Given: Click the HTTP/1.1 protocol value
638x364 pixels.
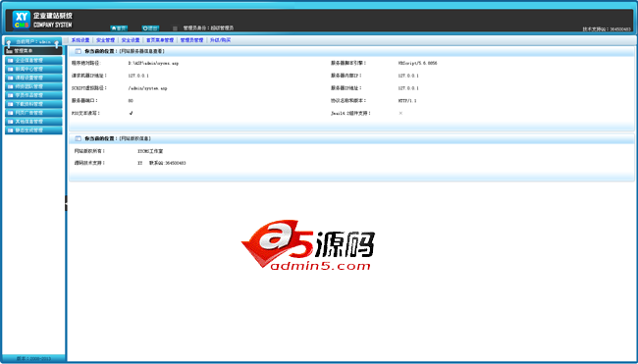Looking at the screenshot, I should pyautogui.click(x=407, y=101).
